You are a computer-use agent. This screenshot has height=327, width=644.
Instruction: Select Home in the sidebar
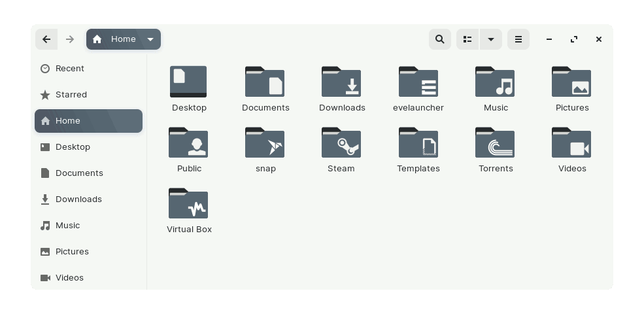pyautogui.click(x=89, y=121)
